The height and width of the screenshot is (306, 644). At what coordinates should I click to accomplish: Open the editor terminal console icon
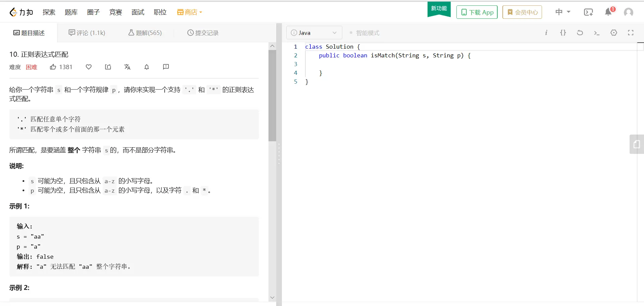[597, 33]
